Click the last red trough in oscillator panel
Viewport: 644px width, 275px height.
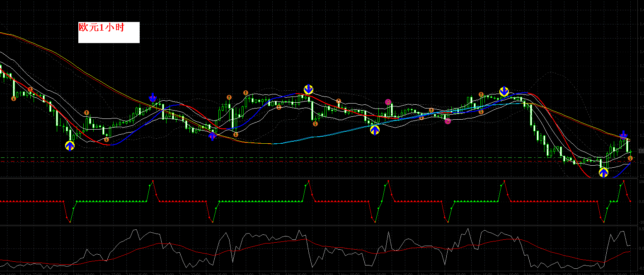click(604, 222)
